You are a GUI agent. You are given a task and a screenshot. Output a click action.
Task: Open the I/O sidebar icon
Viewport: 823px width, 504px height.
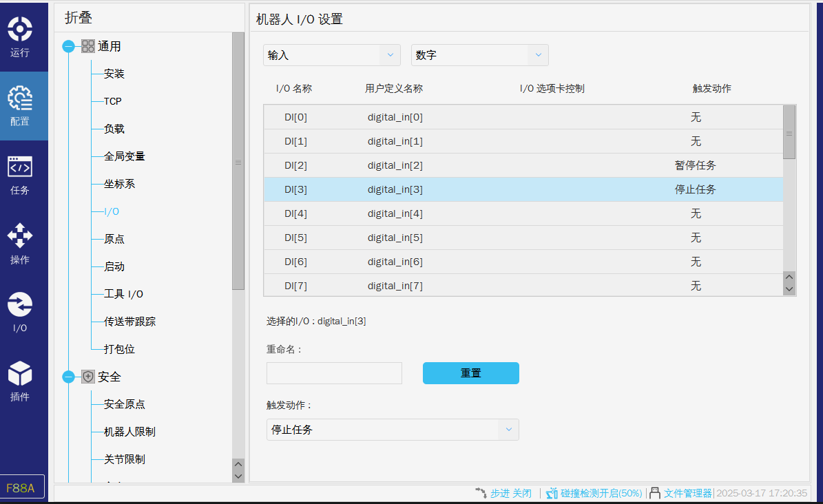20,305
